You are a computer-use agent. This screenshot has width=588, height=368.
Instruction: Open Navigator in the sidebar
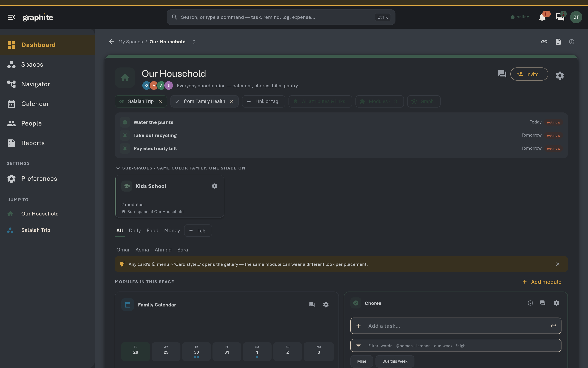tap(47, 84)
